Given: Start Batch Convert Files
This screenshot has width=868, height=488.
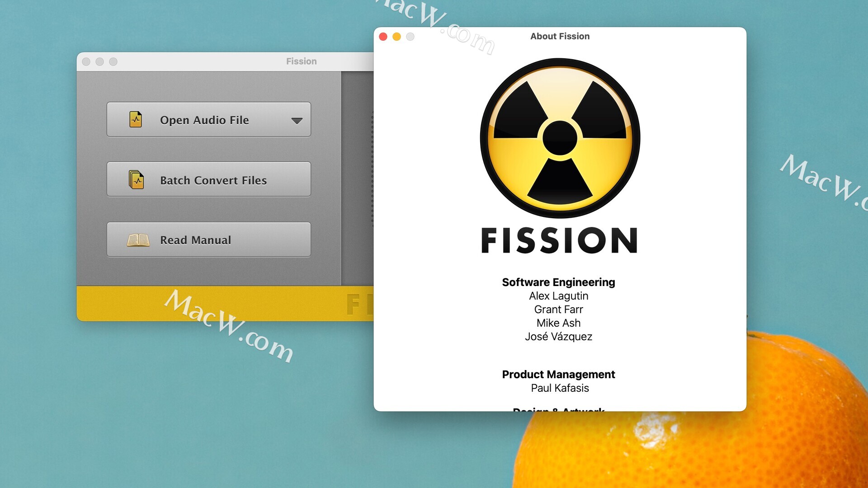Looking at the screenshot, I should point(208,179).
